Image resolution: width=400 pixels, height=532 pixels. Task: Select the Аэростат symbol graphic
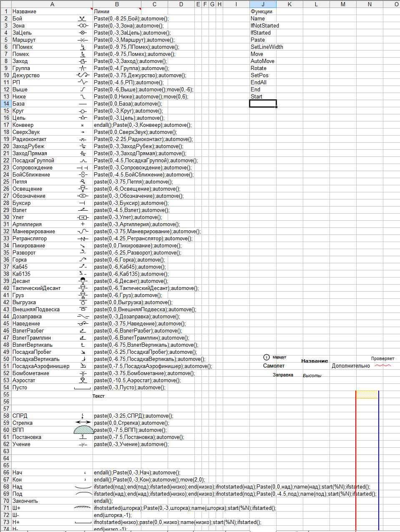(83, 380)
